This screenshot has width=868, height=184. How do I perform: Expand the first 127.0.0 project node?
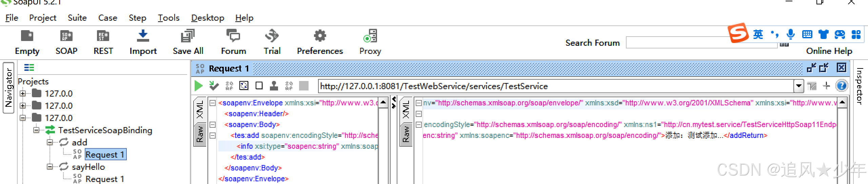[23, 94]
